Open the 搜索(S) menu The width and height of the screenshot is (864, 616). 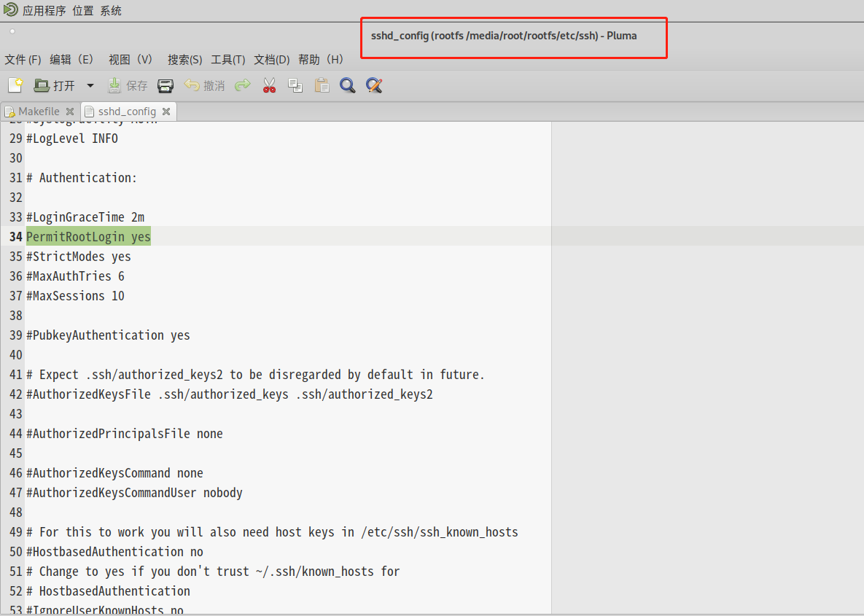184,60
